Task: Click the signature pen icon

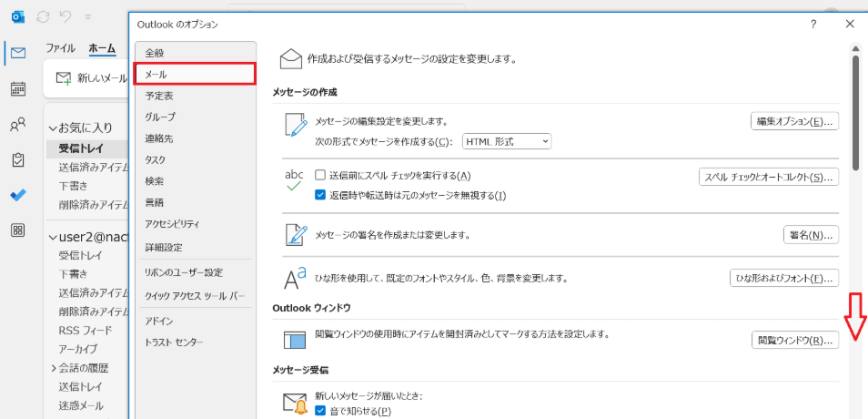Action: click(x=296, y=234)
